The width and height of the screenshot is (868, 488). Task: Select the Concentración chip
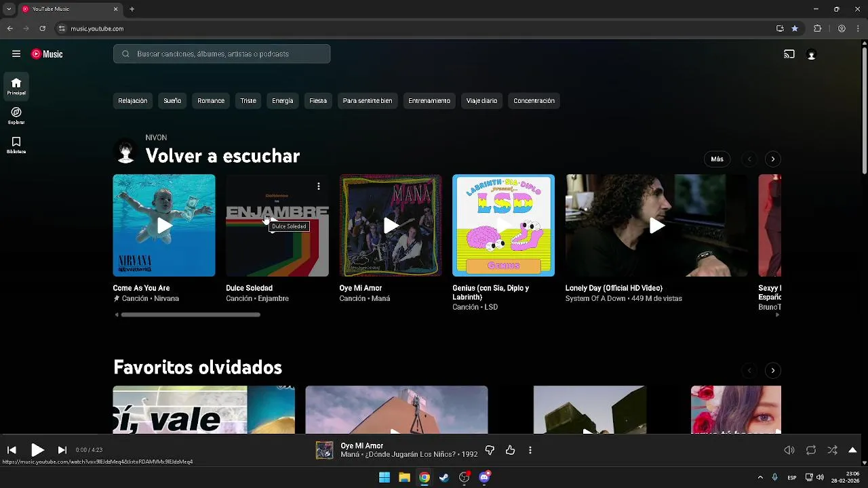(534, 101)
